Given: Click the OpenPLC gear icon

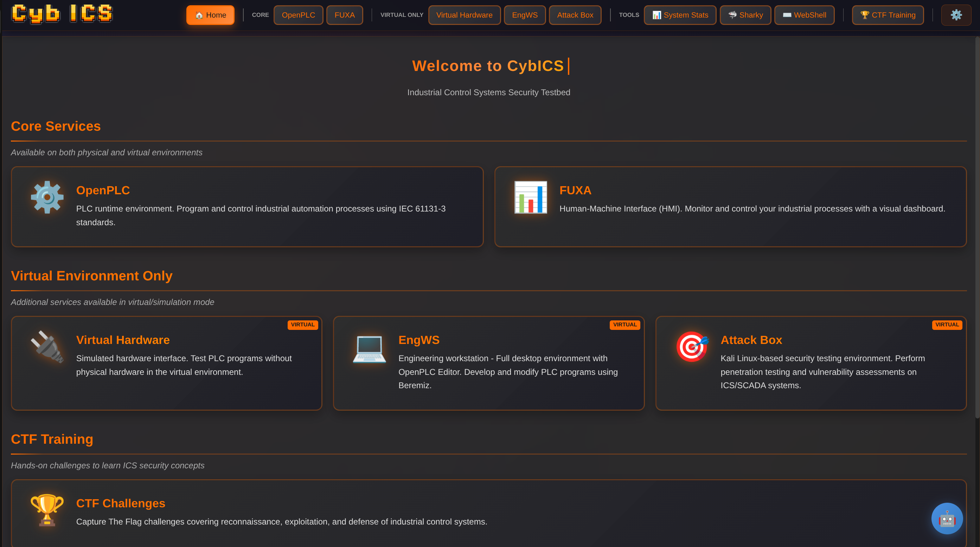Looking at the screenshot, I should (47, 197).
